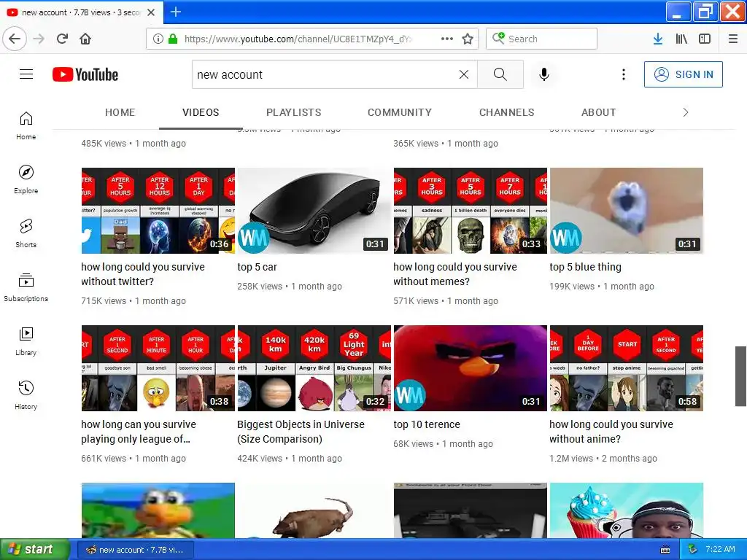Open 'how long could you survive without memes?' title
This screenshot has height=560, width=747.
tap(455, 274)
